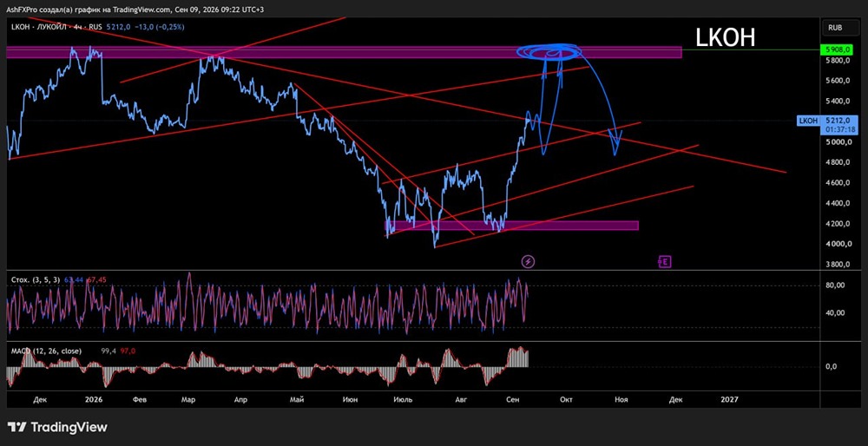The width and height of the screenshot is (868, 446).
Task: Click the Май month label on time axis
Action: pyautogui.click(x=298, y=399)
